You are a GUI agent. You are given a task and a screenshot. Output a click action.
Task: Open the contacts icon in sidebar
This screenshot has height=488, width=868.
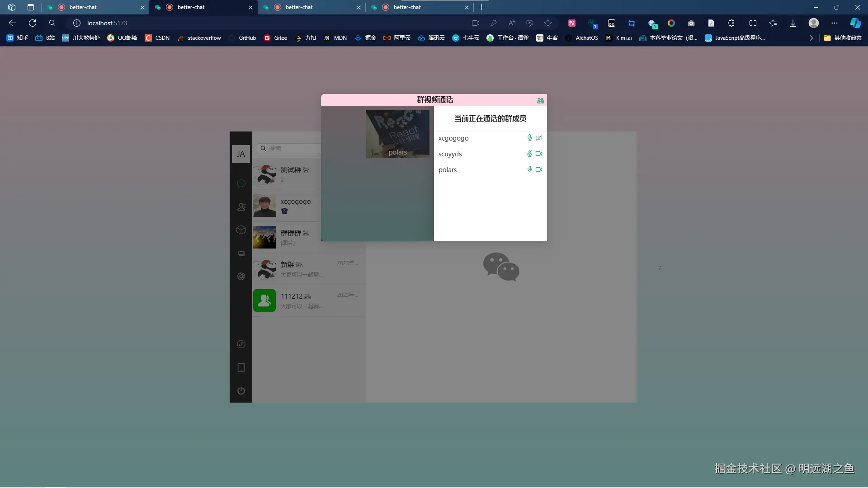point(241,207)
